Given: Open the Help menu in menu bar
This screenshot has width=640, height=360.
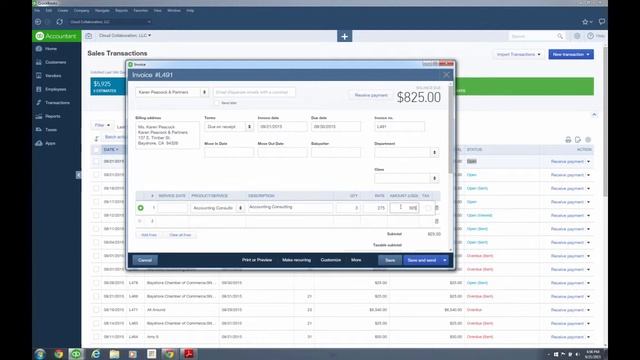Looking at the screenshot, I should (x=190, y=10).
